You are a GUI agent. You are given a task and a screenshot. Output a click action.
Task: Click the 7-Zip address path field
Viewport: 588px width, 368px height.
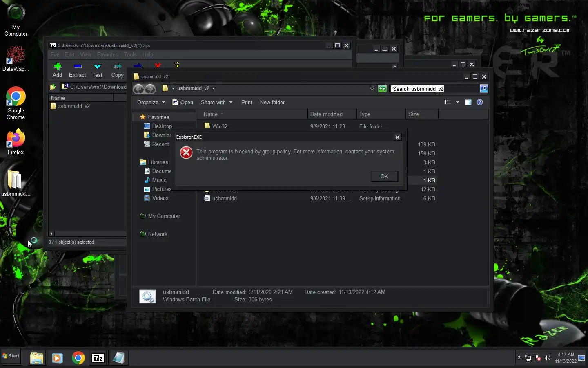pyautogui.click(x=94, y=87)
